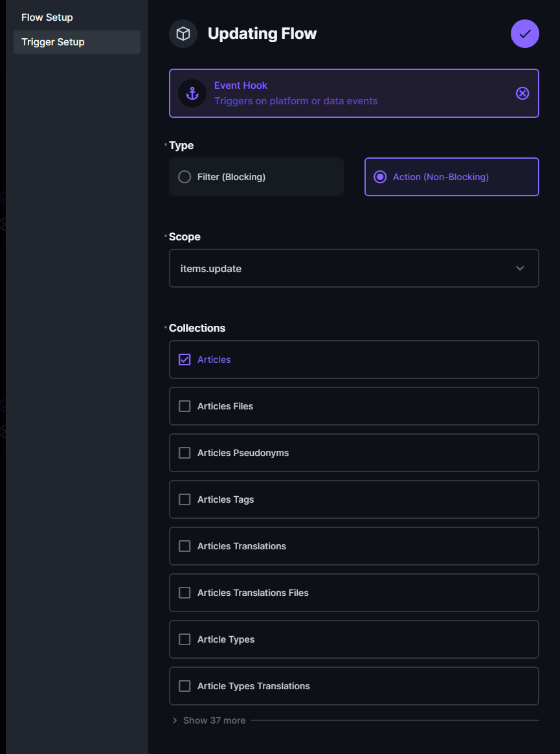Enable the Article Types Translations collection
560x754 pixels.
point(184,685)
